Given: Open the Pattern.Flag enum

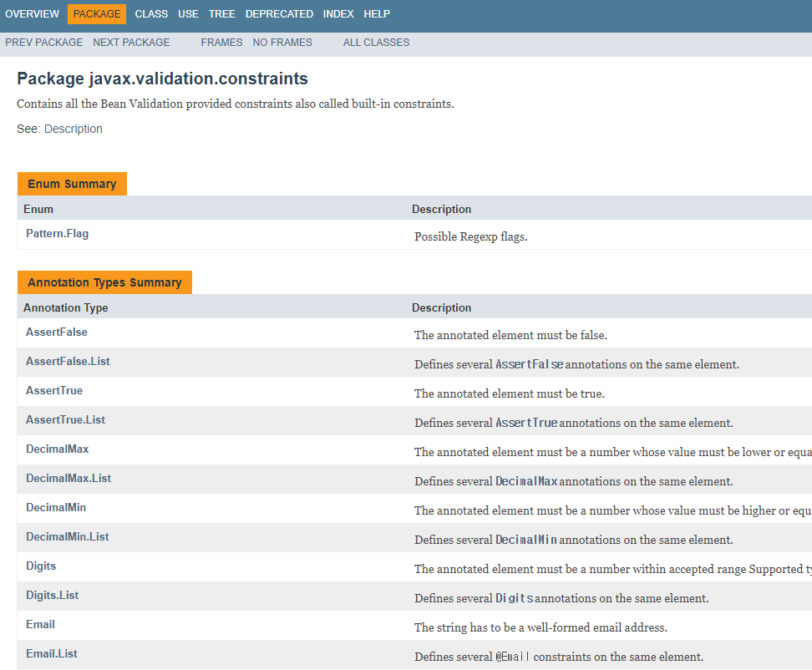Looking at the screenshot, I should click(x=57, y=234).
